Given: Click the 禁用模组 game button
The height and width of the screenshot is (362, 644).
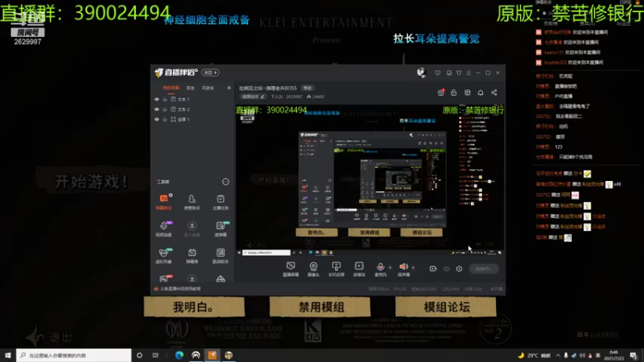Looking at the screenshot, I should (320, 307).
